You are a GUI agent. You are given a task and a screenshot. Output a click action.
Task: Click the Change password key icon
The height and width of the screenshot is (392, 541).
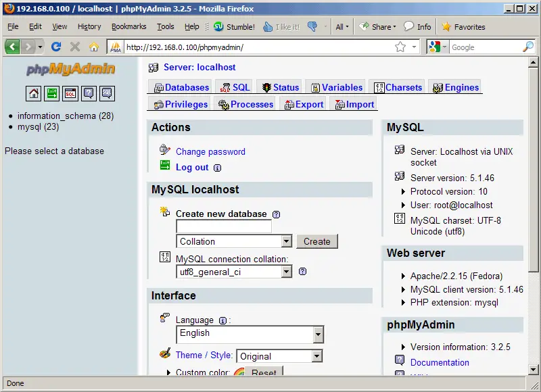[x=165, y=149]
